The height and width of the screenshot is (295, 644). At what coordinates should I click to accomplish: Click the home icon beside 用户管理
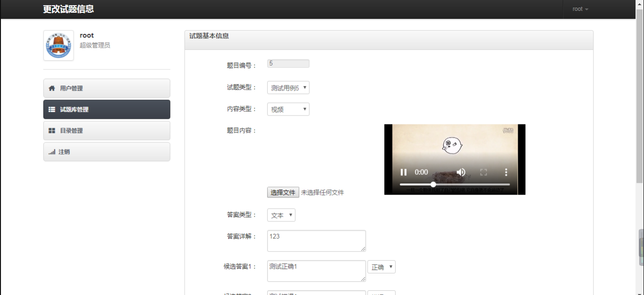52,88
